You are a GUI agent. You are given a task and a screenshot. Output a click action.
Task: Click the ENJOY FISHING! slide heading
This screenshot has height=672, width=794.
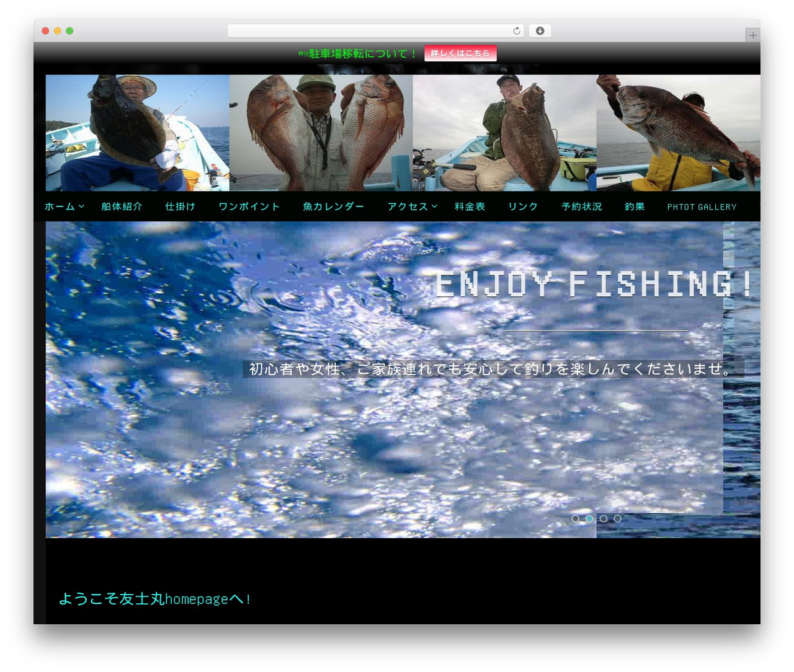coord(594,285)
